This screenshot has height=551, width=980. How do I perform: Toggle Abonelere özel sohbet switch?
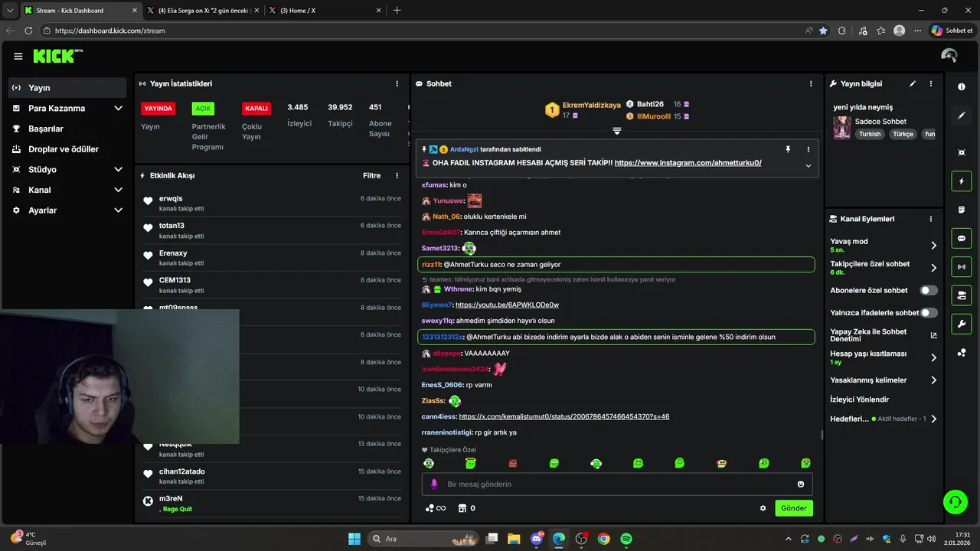(929, 291)
